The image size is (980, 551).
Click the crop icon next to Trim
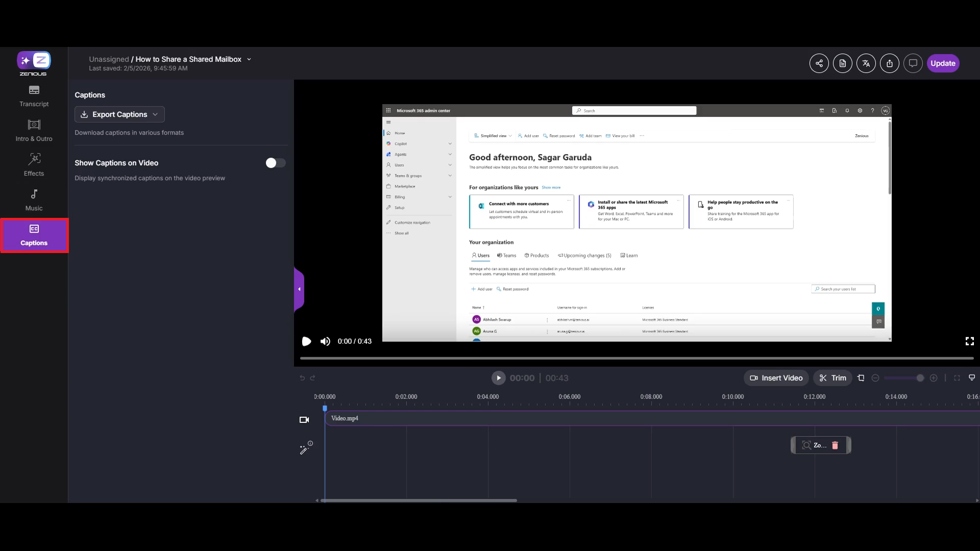coord(861,378)
